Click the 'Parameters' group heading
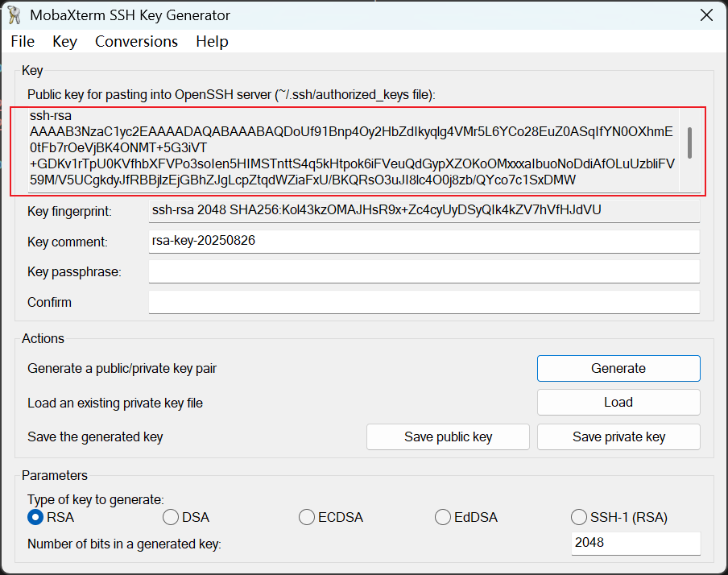Viewport: 728px width, 575px height. 55,476
